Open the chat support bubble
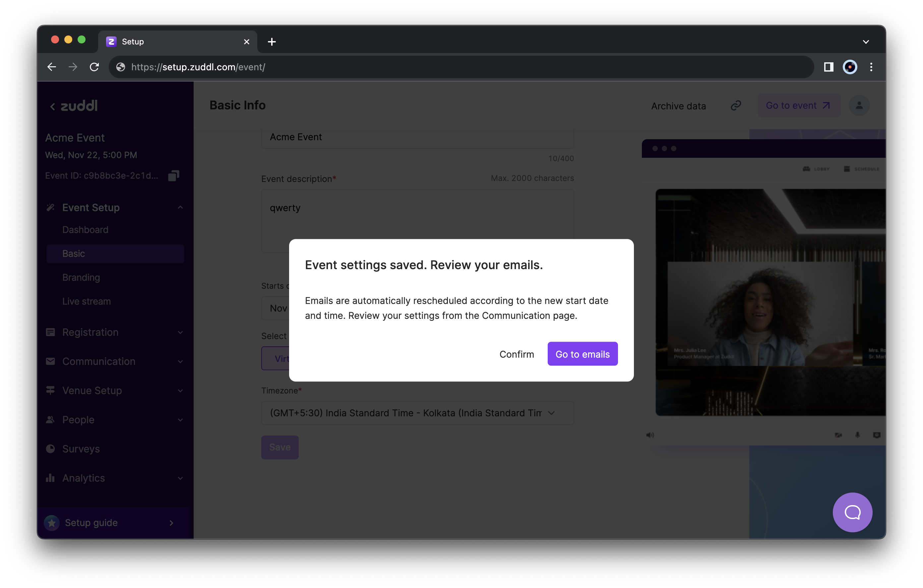 (852, 512)
